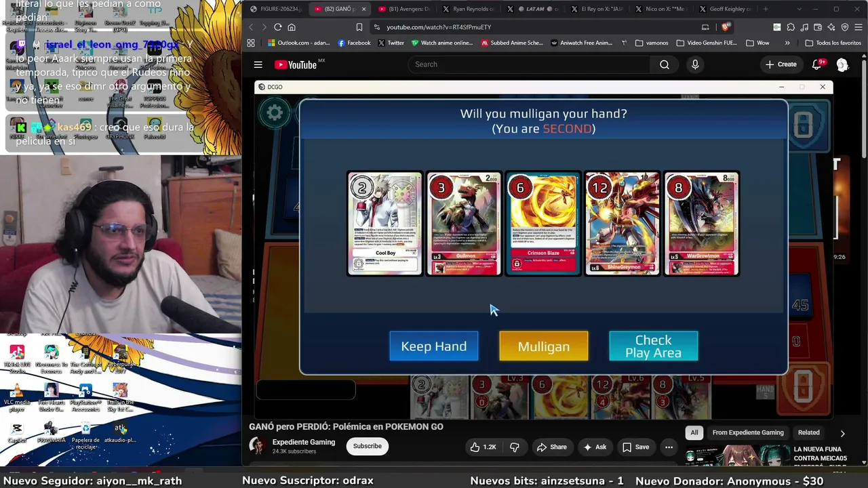
Task: Click the yellow Mulligan button
Action: pyautogui.click(x=544, y=346)
